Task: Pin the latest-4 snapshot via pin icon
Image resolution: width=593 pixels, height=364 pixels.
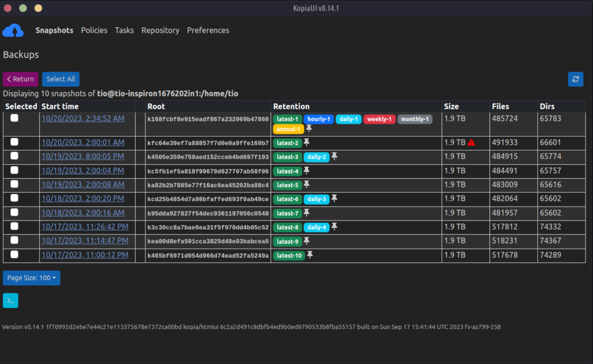Action: pos(307,171)
